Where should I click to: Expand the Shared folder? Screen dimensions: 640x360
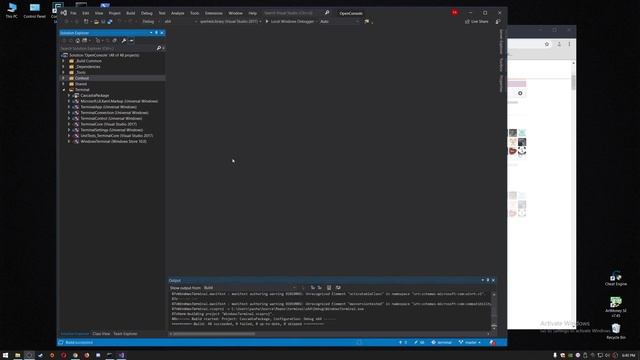(63, 84)
